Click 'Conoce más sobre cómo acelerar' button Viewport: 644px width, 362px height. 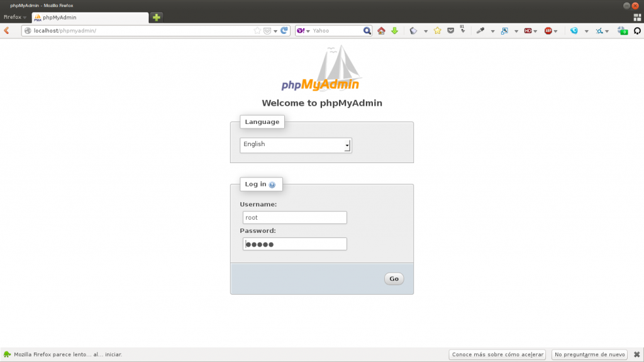click(x=497, y=354)
